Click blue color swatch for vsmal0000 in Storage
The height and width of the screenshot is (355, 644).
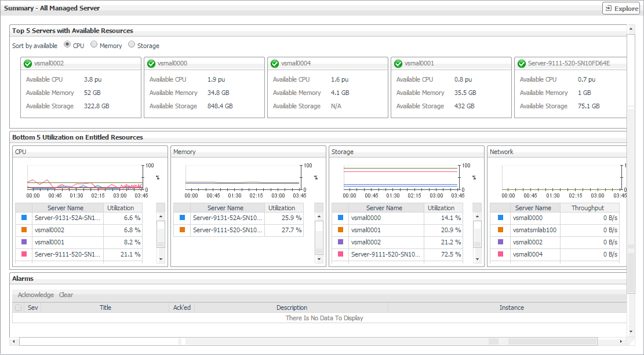pyautogui.click(x=340, y=218)
